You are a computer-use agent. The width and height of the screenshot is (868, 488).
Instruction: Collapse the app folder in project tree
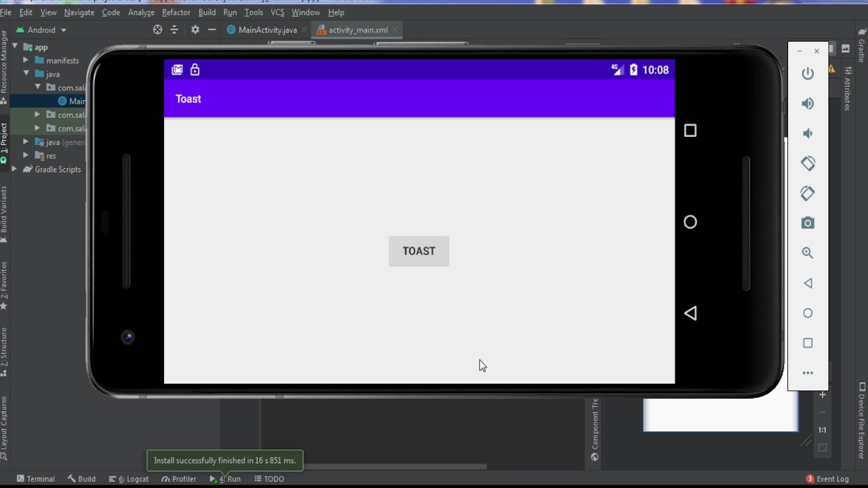point(15,47)
